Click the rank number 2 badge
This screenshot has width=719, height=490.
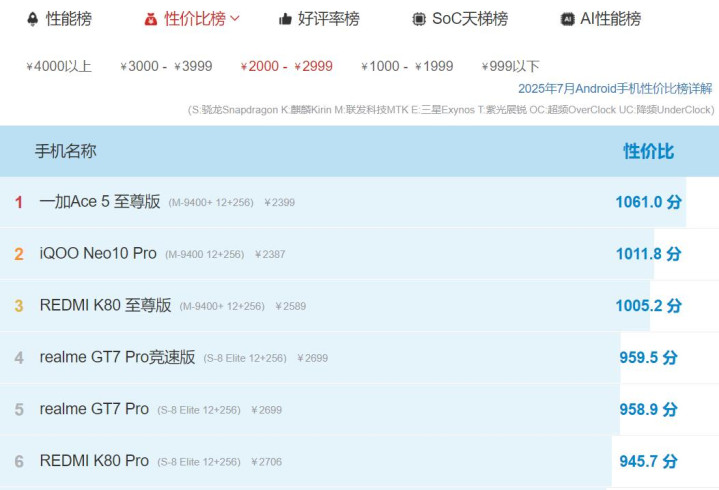[x=19, y=254]
